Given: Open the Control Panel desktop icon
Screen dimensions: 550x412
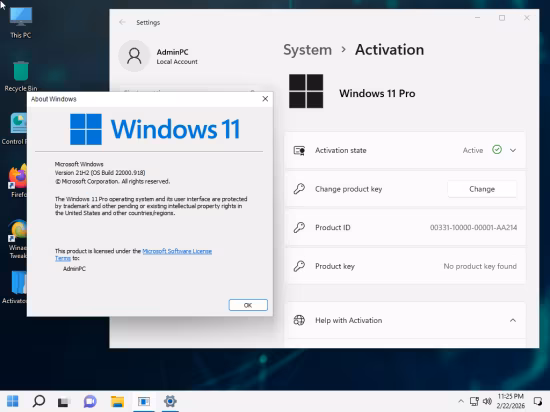Looking at the screenshot, I should [14, 129].
